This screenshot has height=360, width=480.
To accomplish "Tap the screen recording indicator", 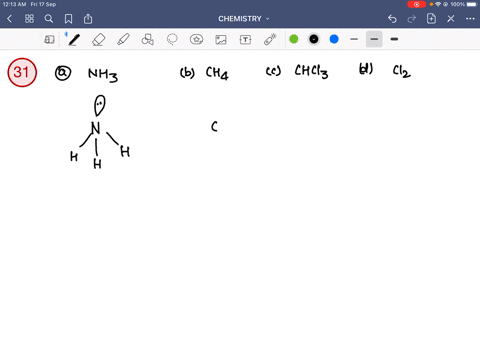I will (x=416, y=4).
